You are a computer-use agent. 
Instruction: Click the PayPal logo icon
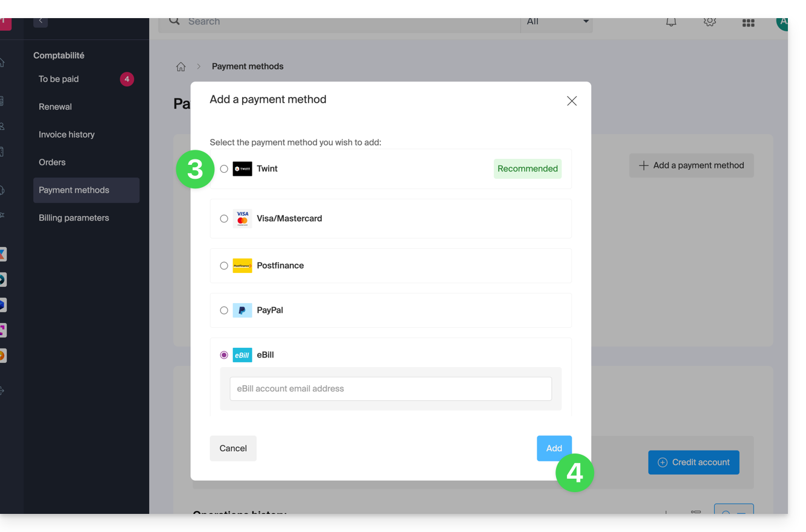pos(242,310)
